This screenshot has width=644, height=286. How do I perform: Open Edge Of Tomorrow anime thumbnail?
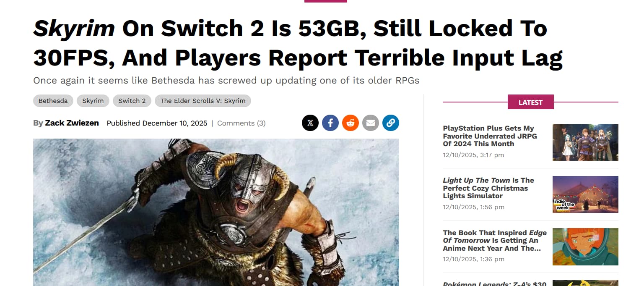point(585,247)
